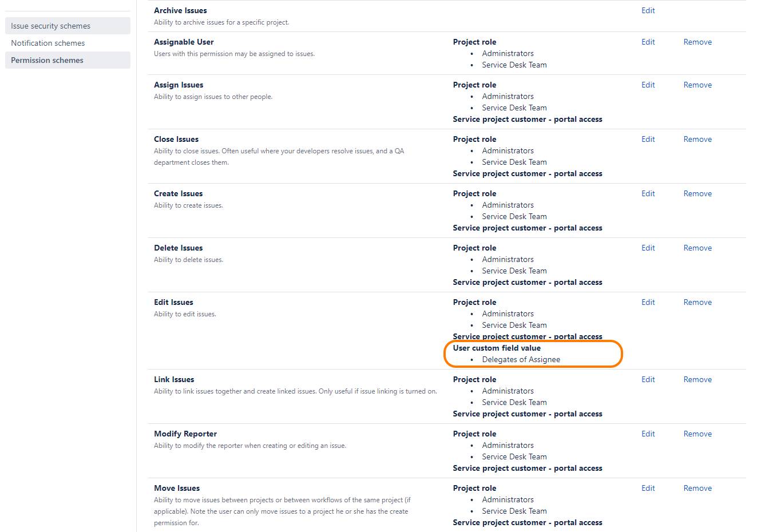Open Issue security schemes in sidebar
Screen dimensions: 757x532
coord(50,26)
